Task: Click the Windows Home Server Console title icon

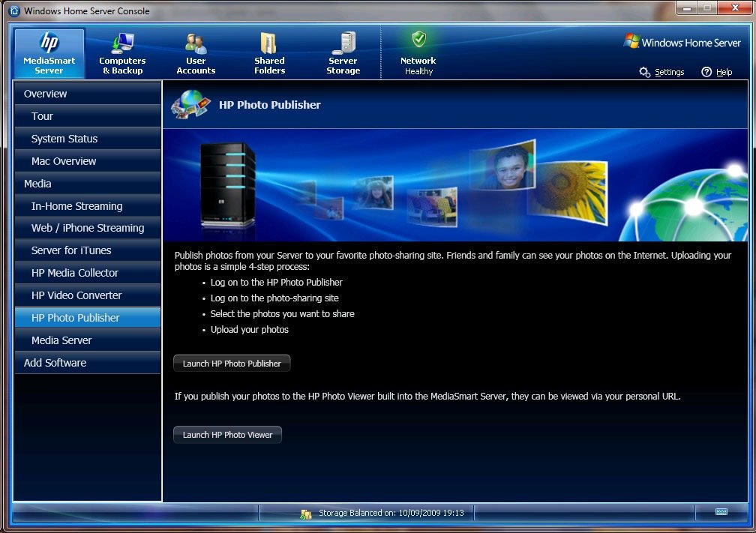Action: [x=14, y=10]
